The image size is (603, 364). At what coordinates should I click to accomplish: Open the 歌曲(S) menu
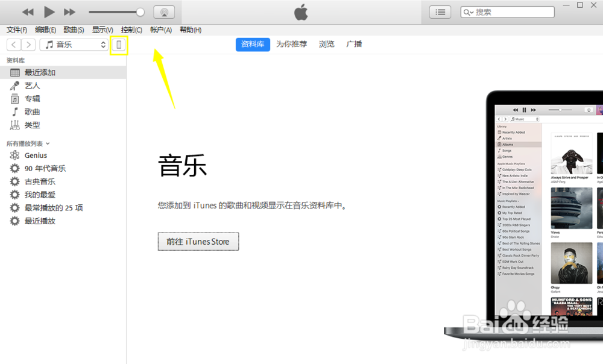click(x=74, y=30)
